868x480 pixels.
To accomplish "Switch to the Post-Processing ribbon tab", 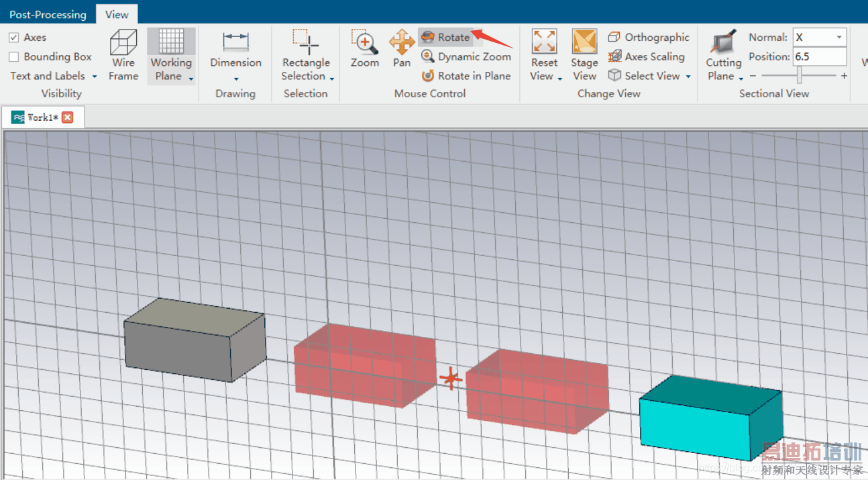I will click(48, 14).
